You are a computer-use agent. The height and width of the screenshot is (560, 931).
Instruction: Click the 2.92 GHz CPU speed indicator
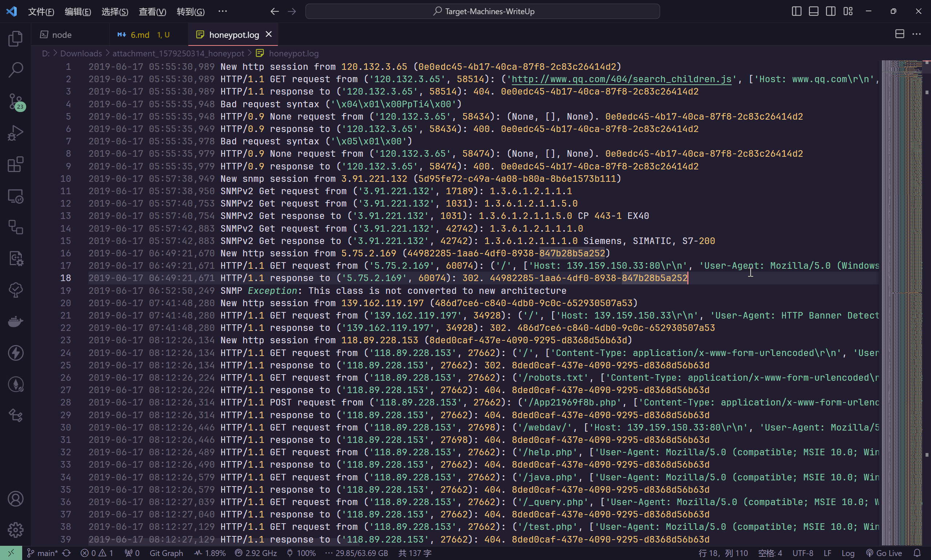point(256,553)
